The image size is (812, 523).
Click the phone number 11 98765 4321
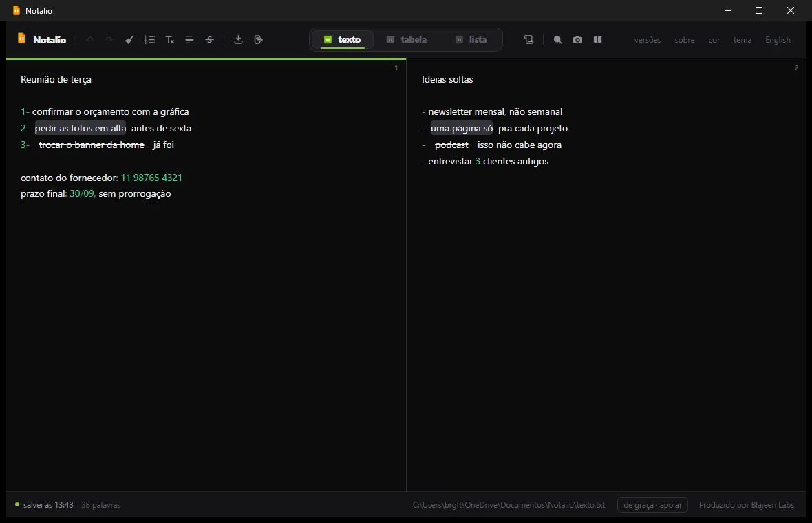[x=151, y=178]
